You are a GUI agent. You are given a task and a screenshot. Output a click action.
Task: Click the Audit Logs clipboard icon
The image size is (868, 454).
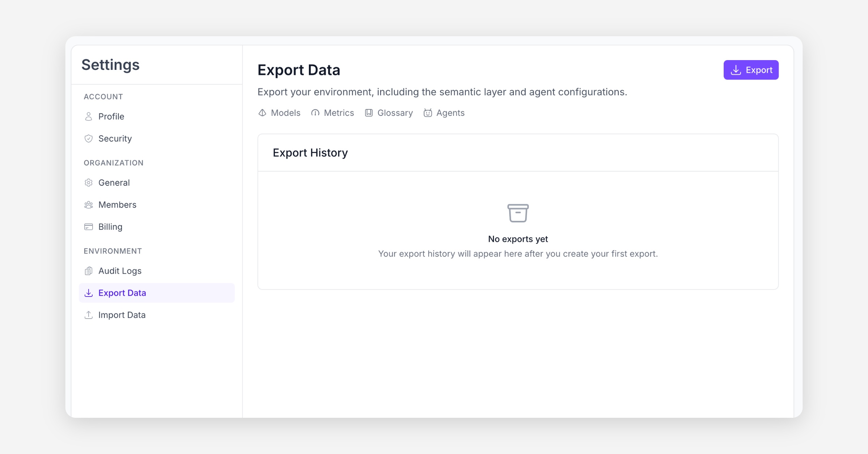88,271
